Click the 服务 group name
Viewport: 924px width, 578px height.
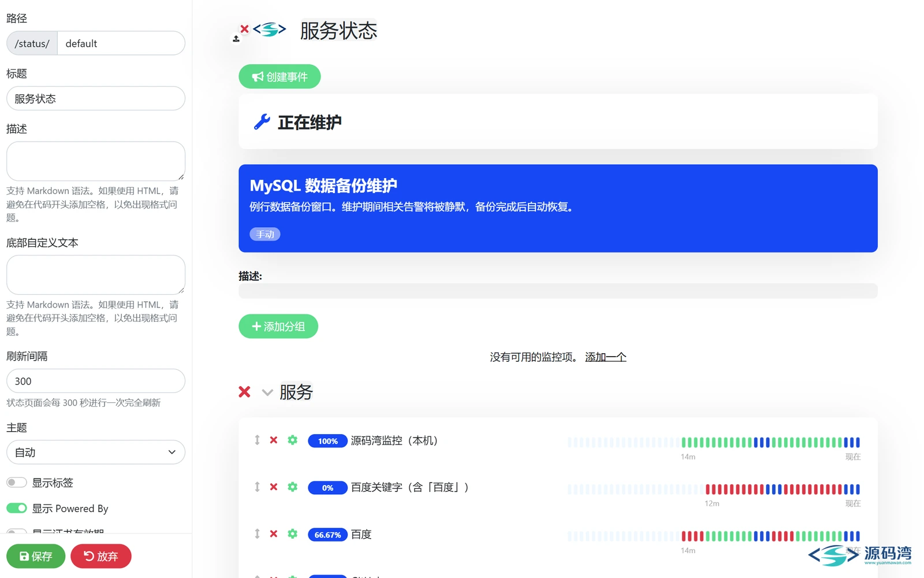[296, 392]
